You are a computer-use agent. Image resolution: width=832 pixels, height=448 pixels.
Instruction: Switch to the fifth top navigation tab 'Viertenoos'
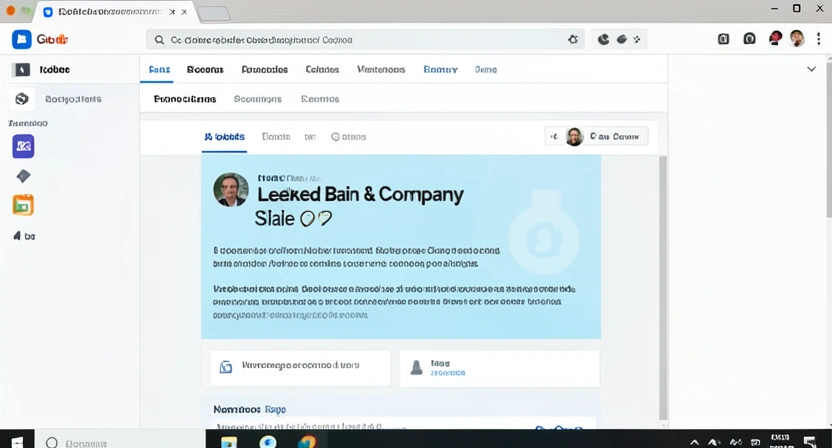[x=381, y=70]
